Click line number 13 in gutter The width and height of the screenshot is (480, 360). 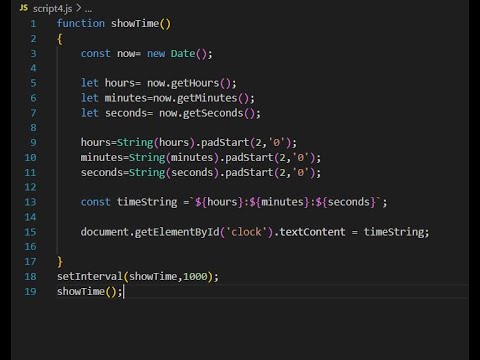click(x=30, y=202)
